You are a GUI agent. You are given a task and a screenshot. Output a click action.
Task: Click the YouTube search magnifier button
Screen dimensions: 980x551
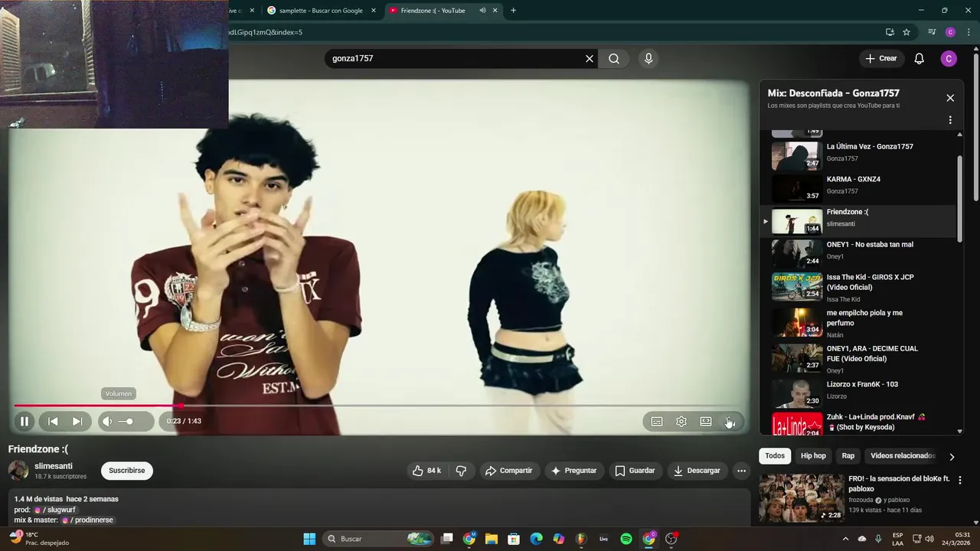pyautogui.click(x=614, y=58)
